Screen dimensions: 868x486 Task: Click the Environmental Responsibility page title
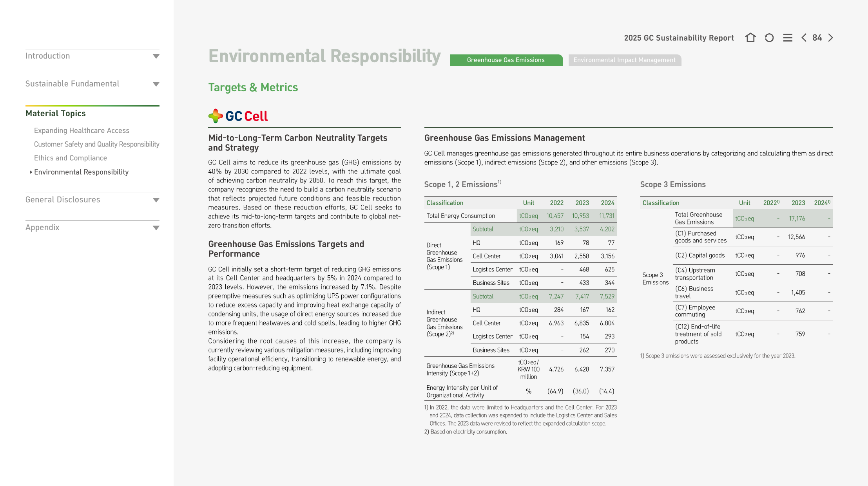pyautogui.click(x=324, y=56)
